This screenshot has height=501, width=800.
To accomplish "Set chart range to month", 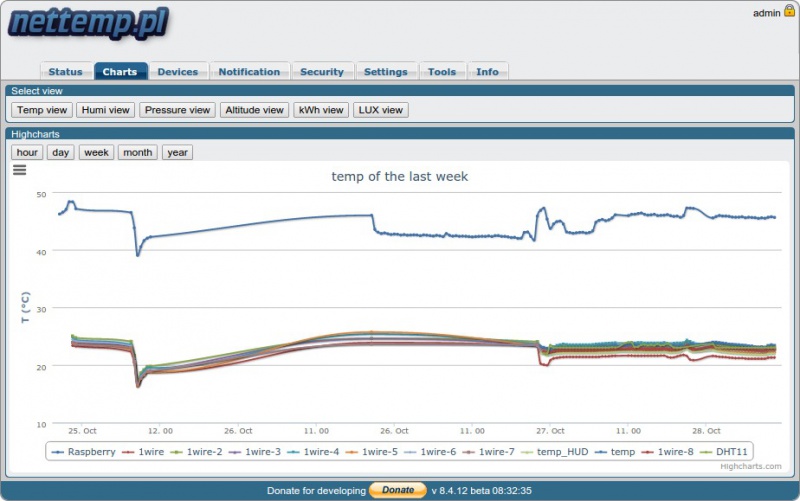I will pos(137,153).
